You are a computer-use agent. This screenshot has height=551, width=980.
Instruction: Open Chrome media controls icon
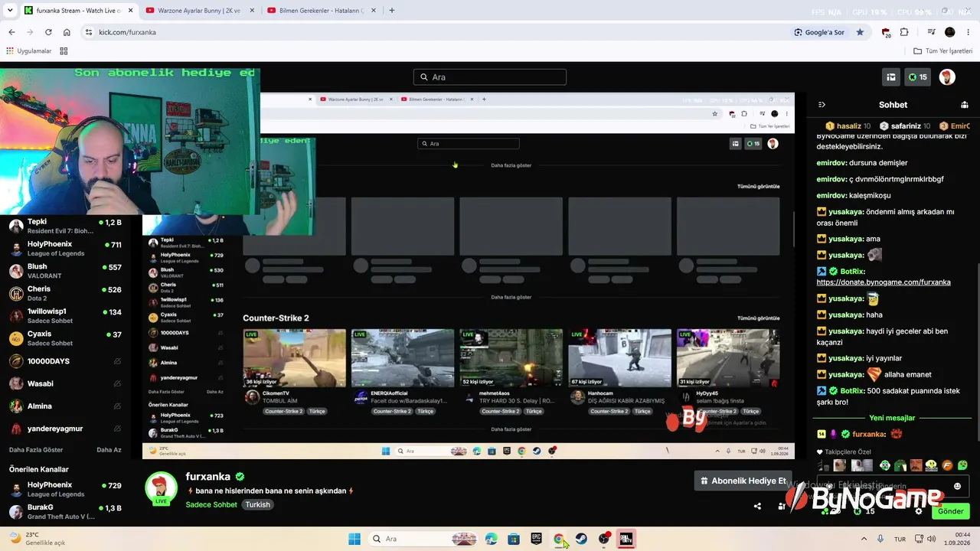tap(931, 32)
